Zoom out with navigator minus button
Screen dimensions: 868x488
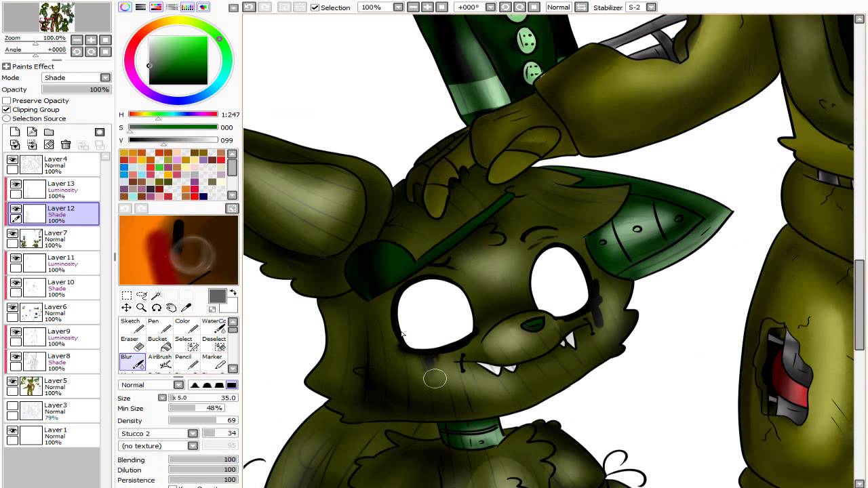point(77,40)
